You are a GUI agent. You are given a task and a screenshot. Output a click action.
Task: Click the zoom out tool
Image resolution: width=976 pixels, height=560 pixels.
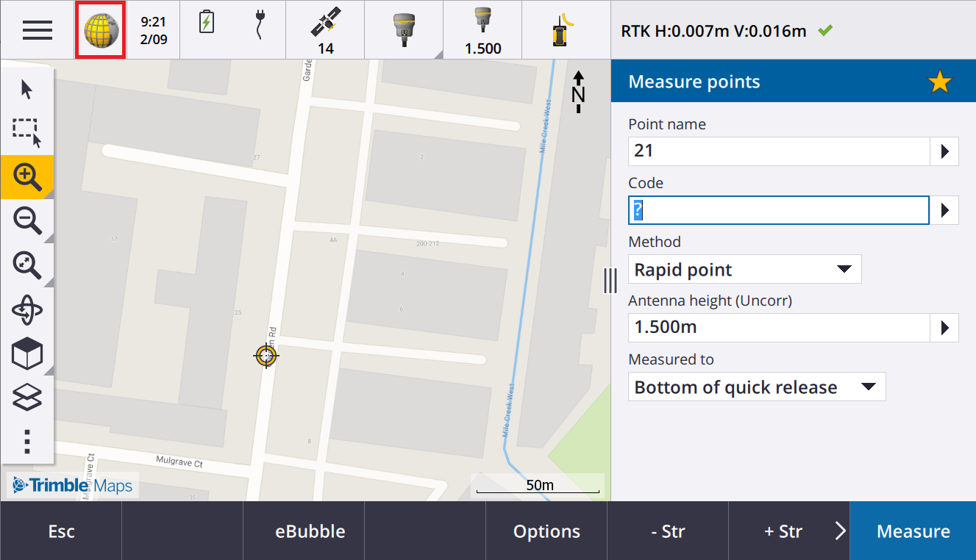(x=27, y=220)
